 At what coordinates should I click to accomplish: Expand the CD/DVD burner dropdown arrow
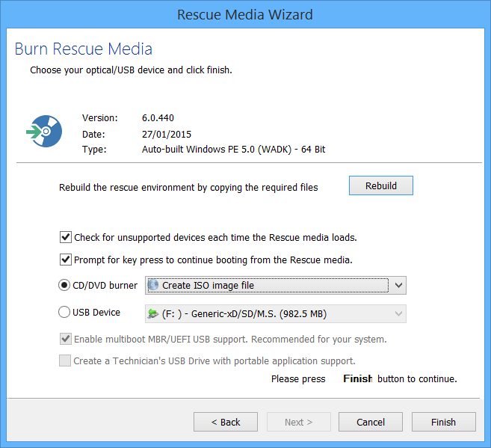[x=399, y=285]
